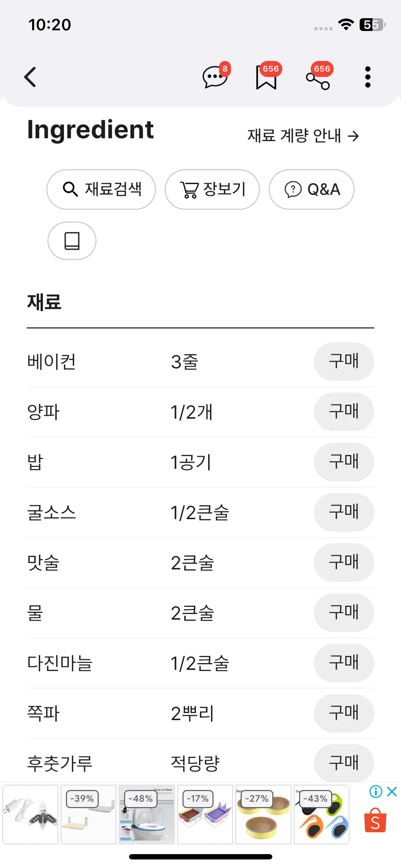
Task: Tap 구매 for 굴소스
Action: click(344, 512)
